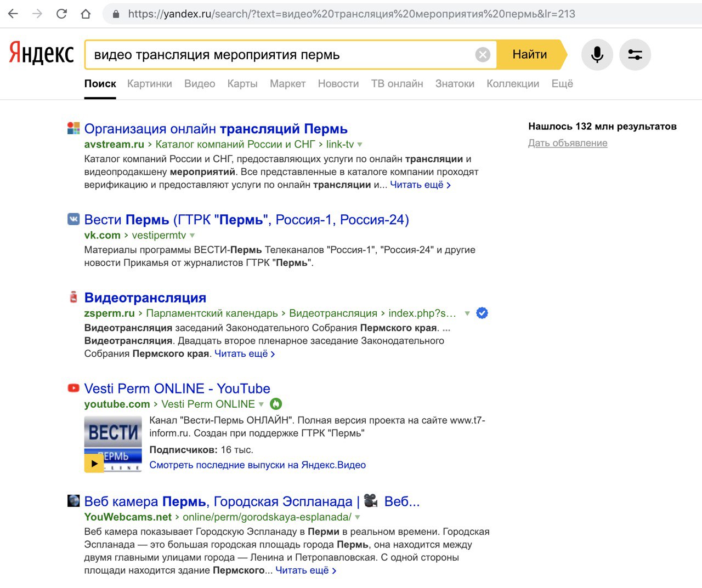
Task: View site security lock info
Action: (x=116, y=14)
